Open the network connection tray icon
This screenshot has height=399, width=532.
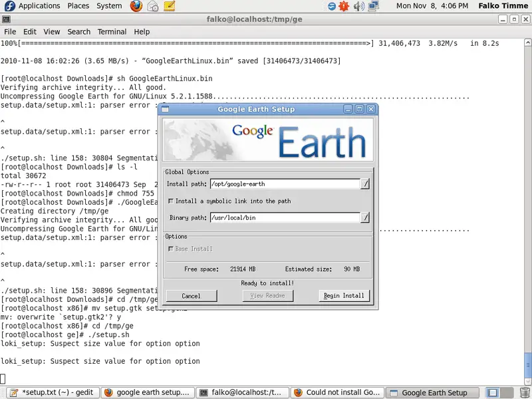point(374,6)
